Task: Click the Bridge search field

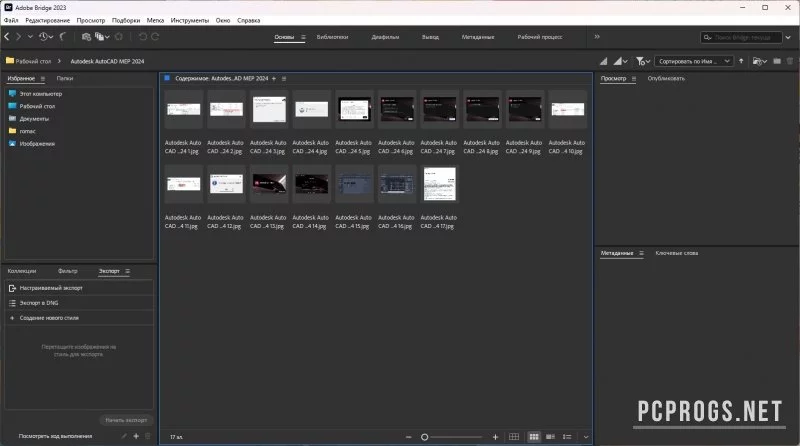Action: pyautogui.click(x=741, y=37)
